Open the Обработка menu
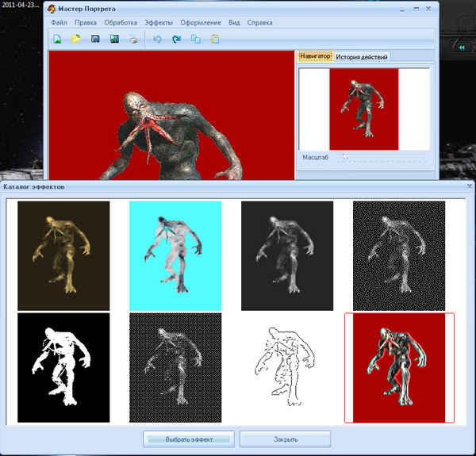 point(121,22)
